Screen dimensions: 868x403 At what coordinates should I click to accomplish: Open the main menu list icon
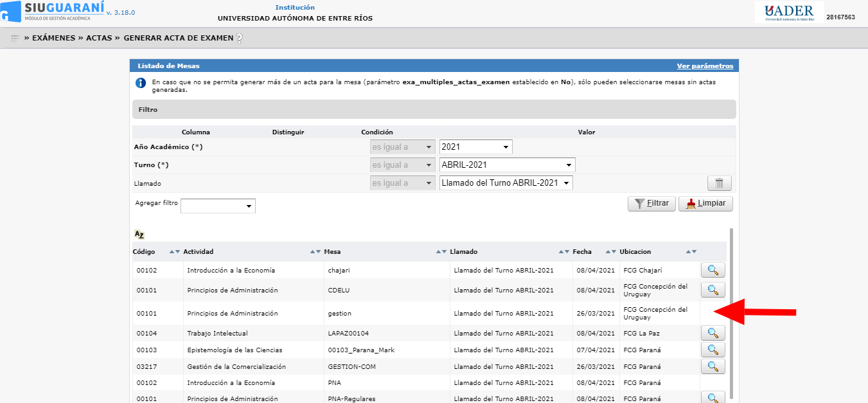(x=15, y=38)
